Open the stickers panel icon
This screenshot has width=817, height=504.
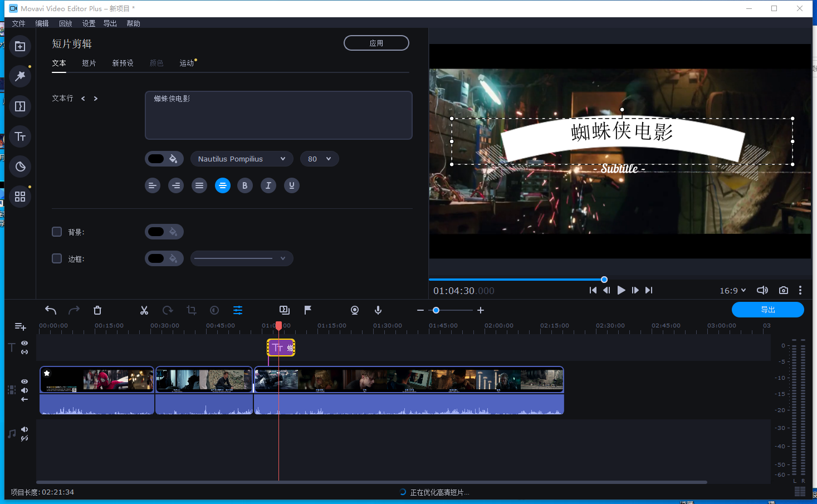20,167
